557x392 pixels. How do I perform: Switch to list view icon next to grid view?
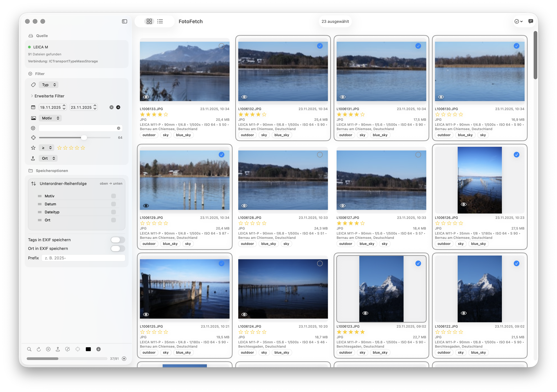160,21
